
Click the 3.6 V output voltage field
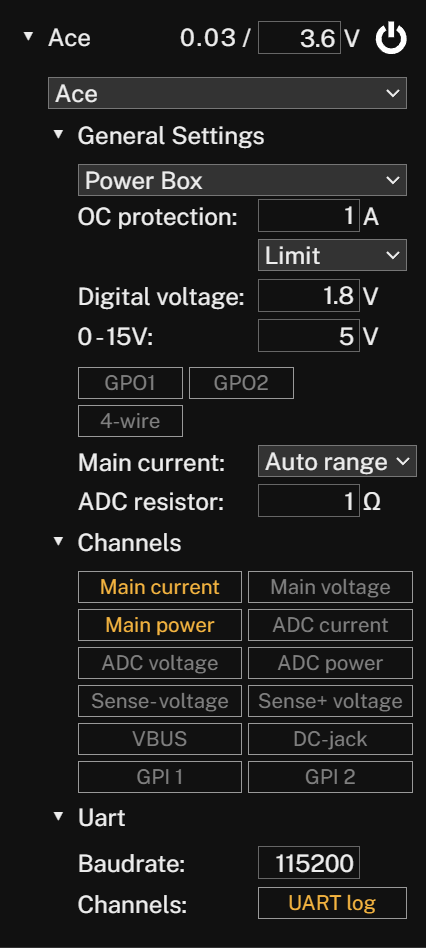(x=299, y=38)
